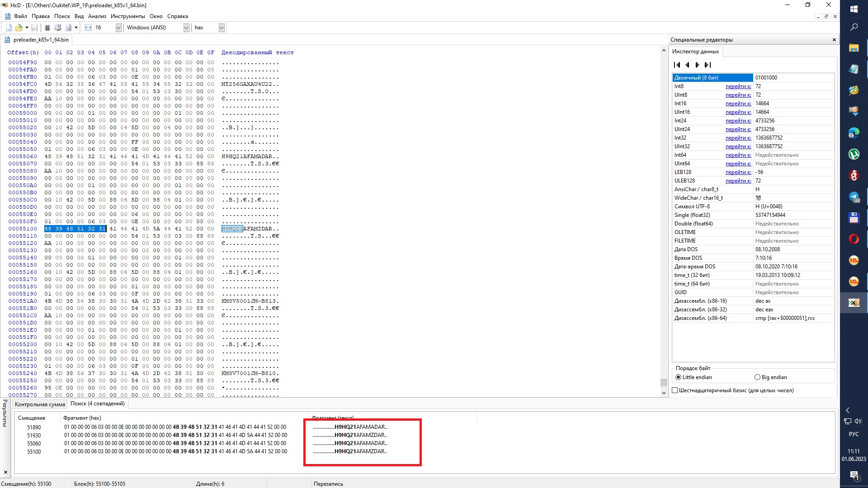The image size is (868, 488).
Task: Open the bytes per row dropdown showing 16
Action: point(118,28)
